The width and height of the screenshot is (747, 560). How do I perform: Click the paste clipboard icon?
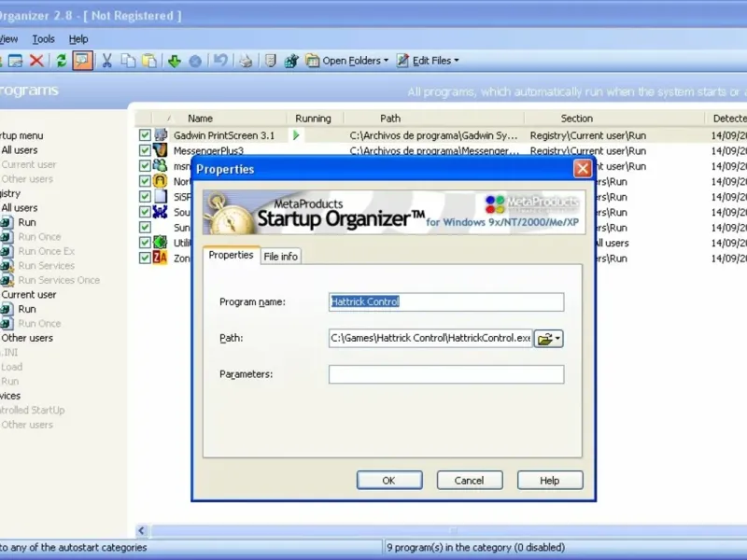point(149,61)
